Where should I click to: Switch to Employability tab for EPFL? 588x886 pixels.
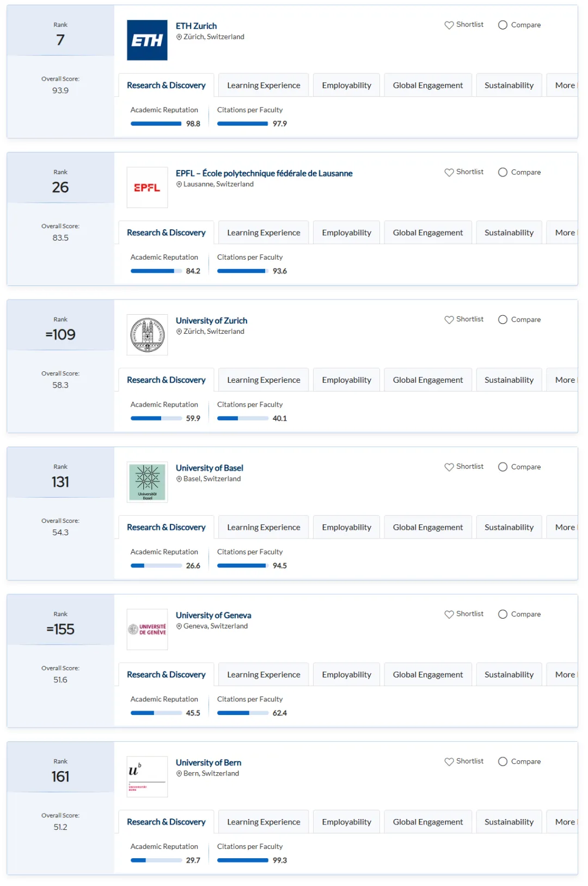click(346, 233)
